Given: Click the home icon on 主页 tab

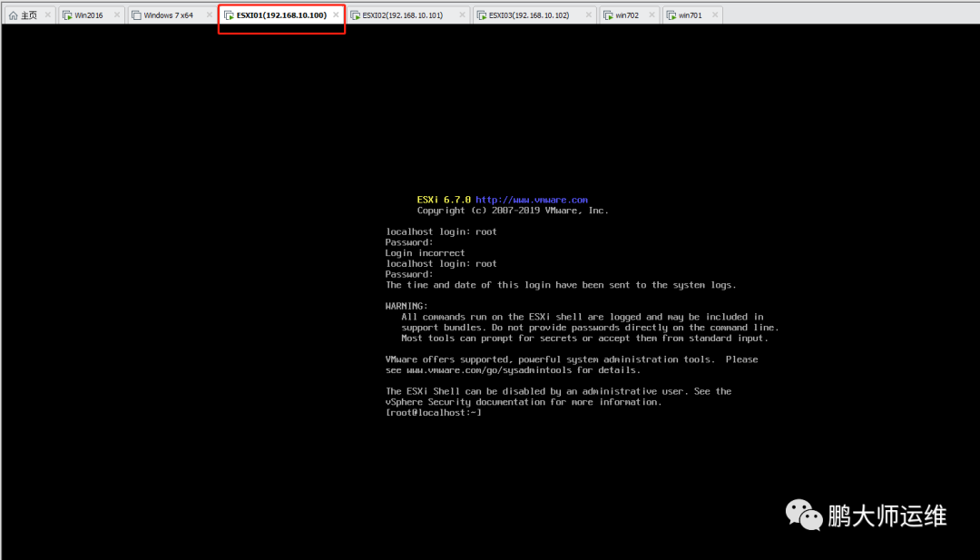Looking at the screenshot, I should point(13,15).
